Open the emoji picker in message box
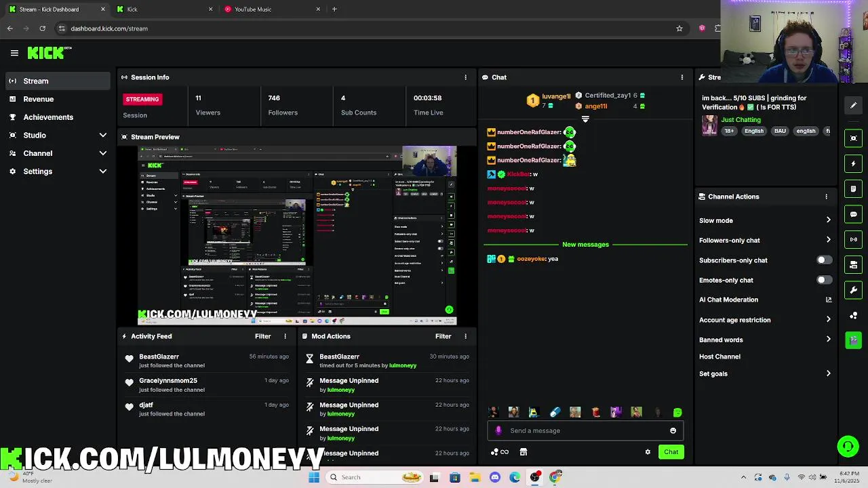The height and width of the screenshot is (488, 868). click(673, 430)
